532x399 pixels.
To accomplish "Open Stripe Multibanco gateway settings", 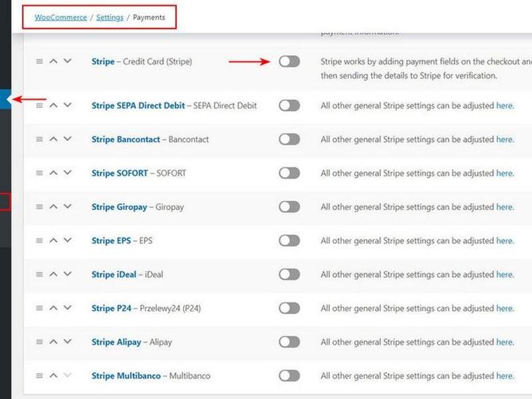I will pyautogui.click(x=126, y=376).
